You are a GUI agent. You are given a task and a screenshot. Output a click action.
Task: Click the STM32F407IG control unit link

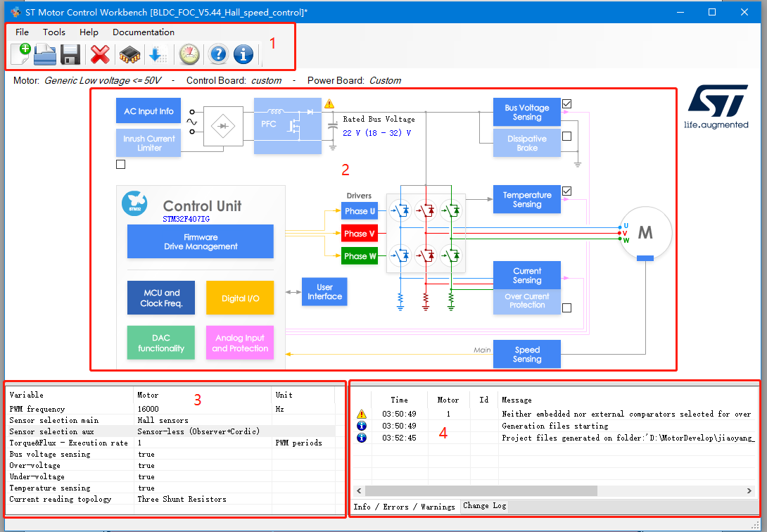coord(186,219)
